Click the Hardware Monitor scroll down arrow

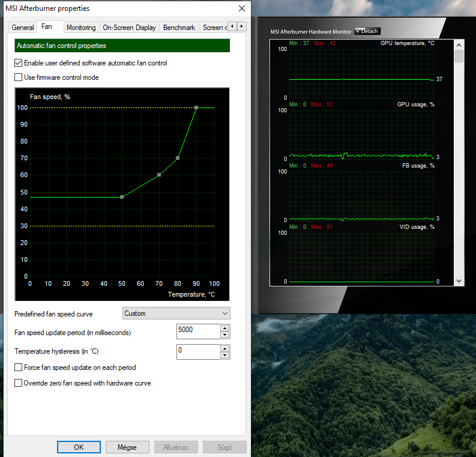pyautogui.click(x=459, y=281)
